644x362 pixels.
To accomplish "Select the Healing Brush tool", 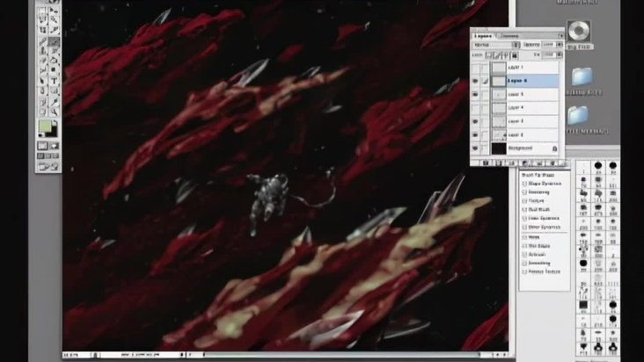I will [43, 41].
